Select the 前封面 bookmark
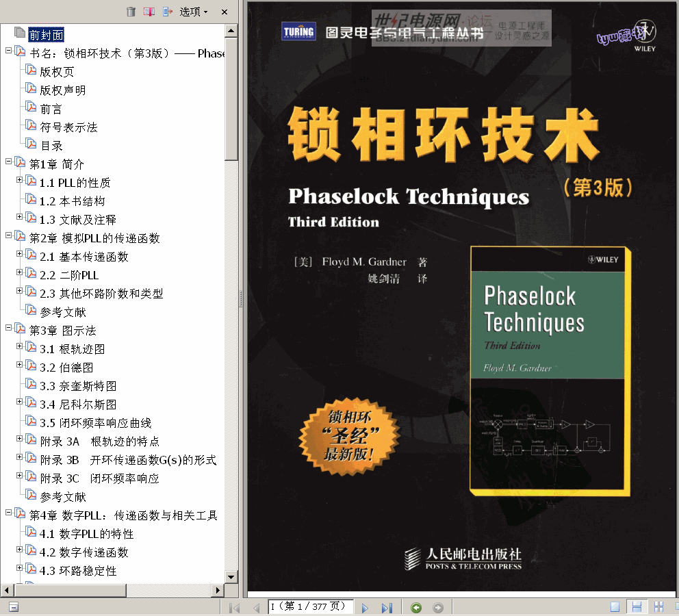Screen dimensions: 679x616 tap(47, 35)
